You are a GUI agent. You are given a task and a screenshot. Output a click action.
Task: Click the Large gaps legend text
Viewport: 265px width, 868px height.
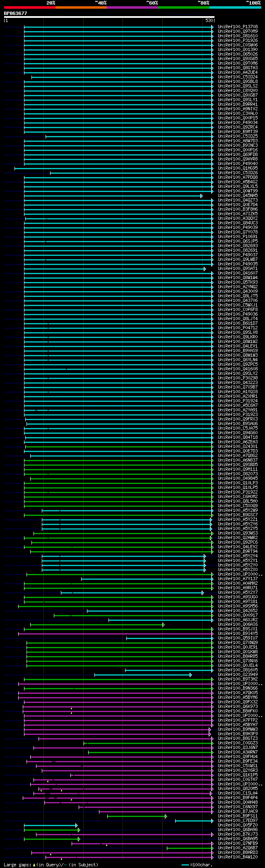51,865
